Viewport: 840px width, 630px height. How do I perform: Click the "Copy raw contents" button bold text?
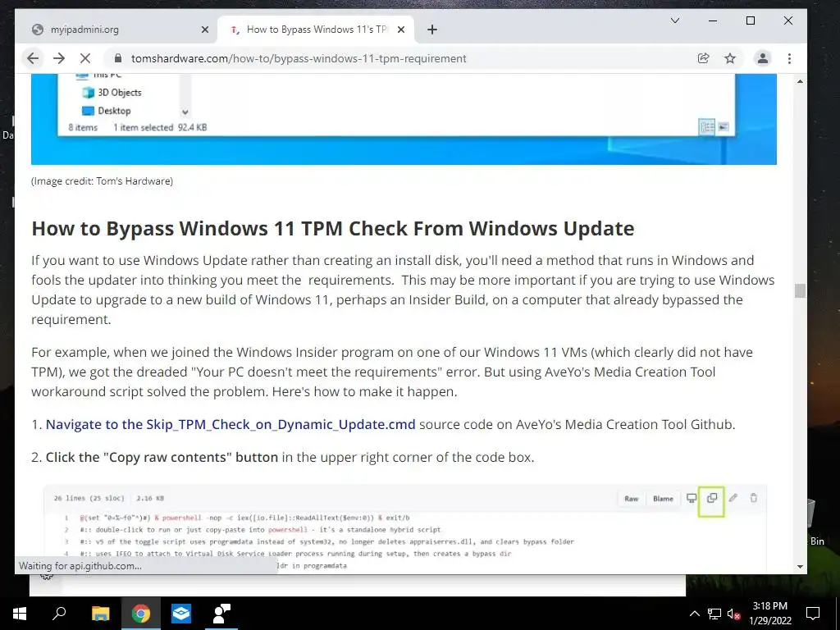pos(162,457)
